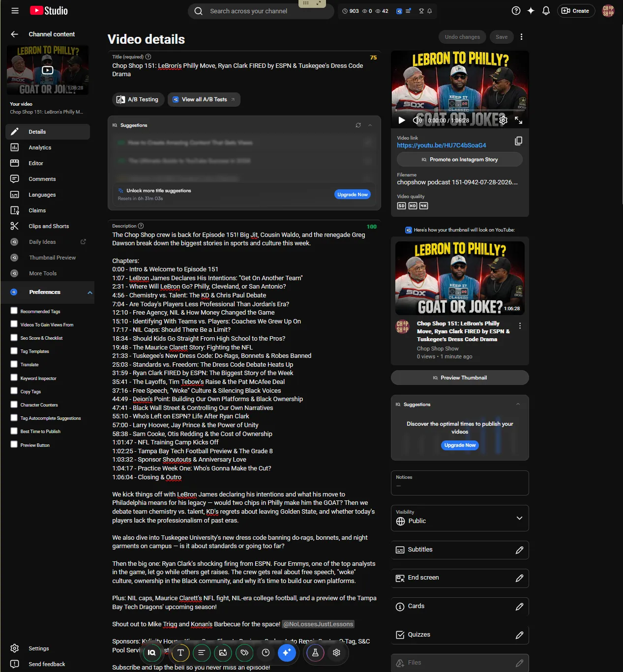The image size is (623, 672).
Task: Open the Visibility Public dropdown
Action: coord(460,518)
